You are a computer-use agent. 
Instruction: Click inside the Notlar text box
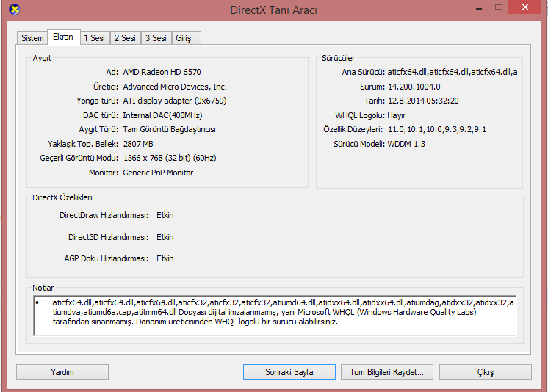pos(275,316)
